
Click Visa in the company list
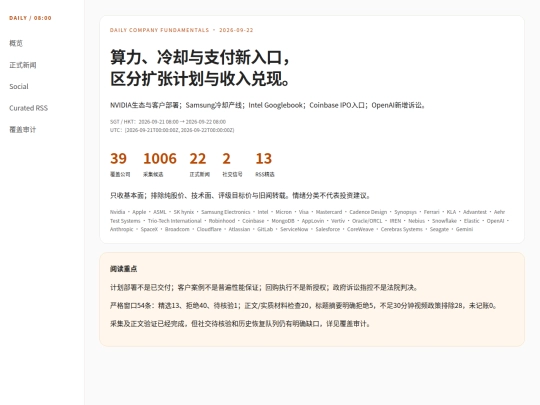pyautogui.click(x=304, y=212)
